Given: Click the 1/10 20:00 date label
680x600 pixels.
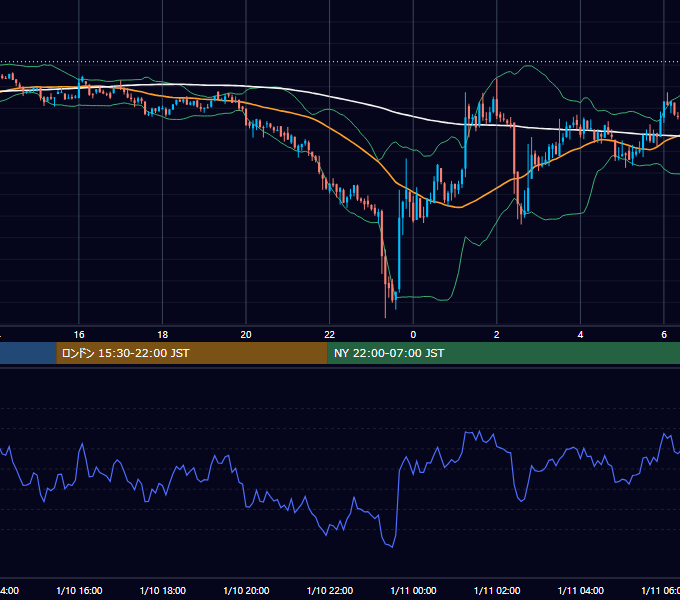Looking at the screenshot, I should (246, 590).
